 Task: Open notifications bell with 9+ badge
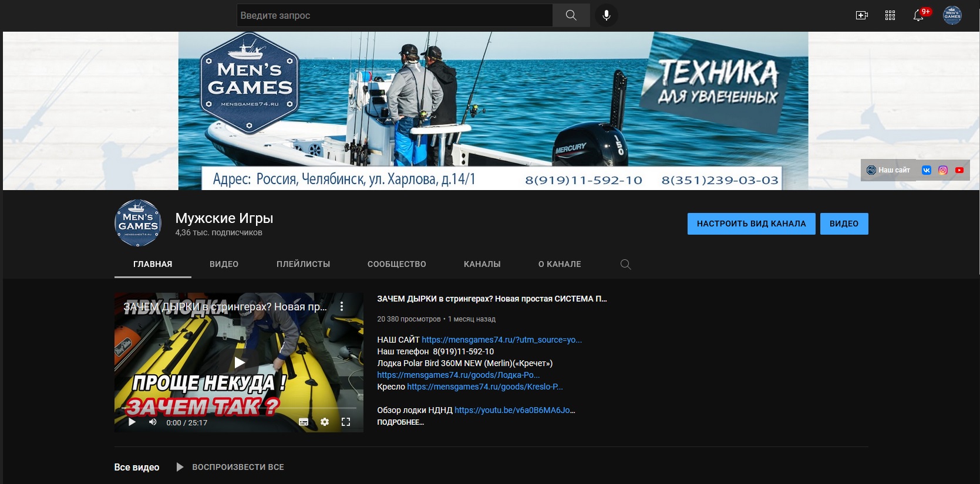point(919,15)
